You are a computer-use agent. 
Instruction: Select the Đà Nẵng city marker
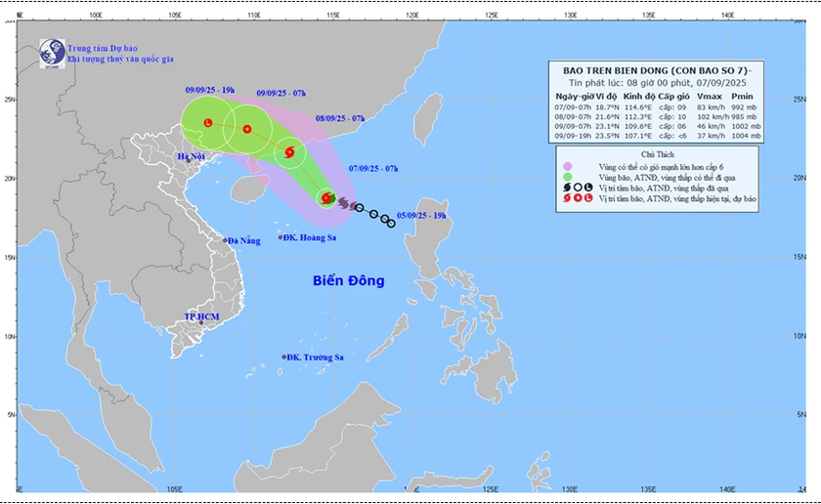pos(225,241)
